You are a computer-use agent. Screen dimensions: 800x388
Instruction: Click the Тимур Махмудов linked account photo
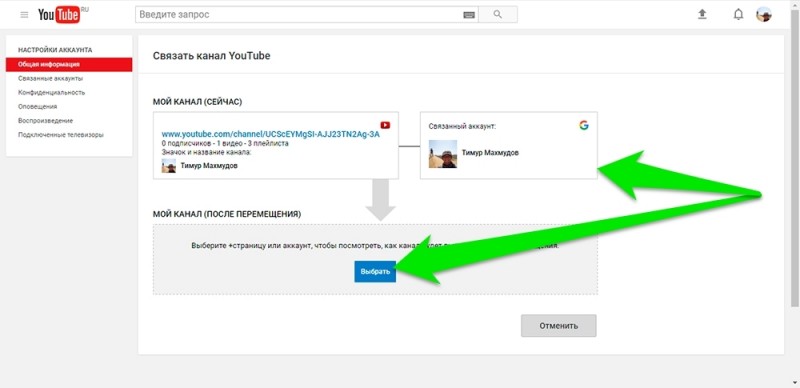(x=443, y=154)
